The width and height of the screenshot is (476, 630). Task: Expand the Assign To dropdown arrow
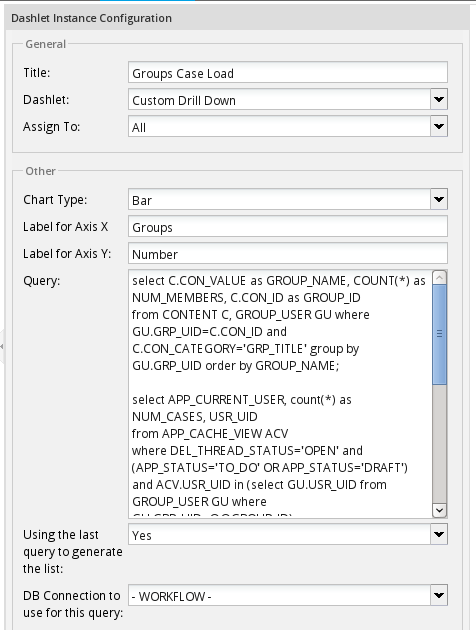click(439, 126)
